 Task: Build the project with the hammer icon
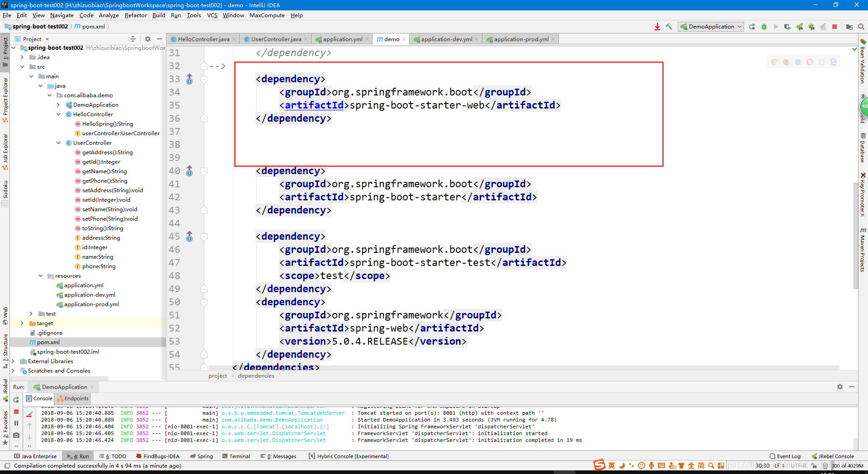click(x=669, y=27)
